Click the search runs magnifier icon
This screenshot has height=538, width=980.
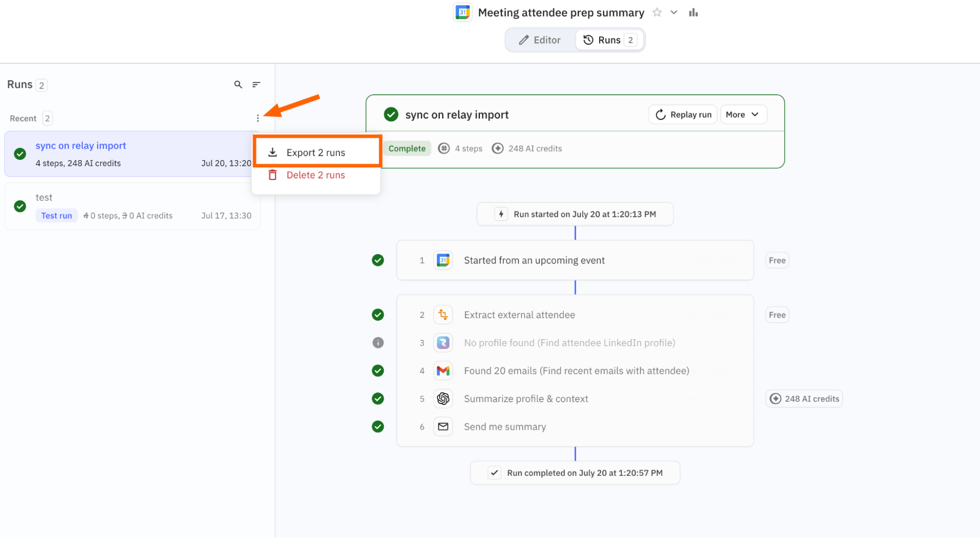[x=238, y=84]
